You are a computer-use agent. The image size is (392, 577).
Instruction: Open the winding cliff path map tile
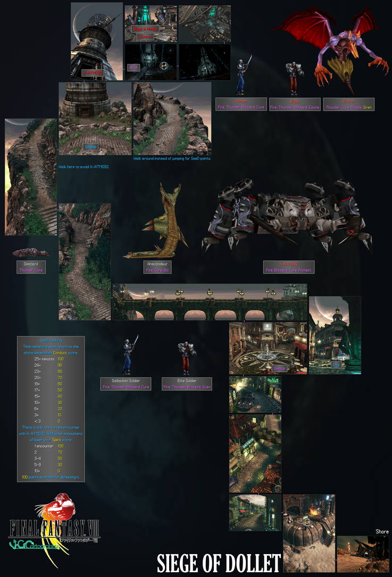pos(172,119)
